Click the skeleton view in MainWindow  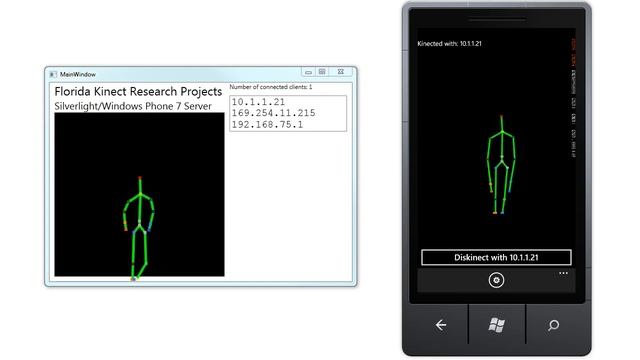pyautogui.click(x=139, y=195)
